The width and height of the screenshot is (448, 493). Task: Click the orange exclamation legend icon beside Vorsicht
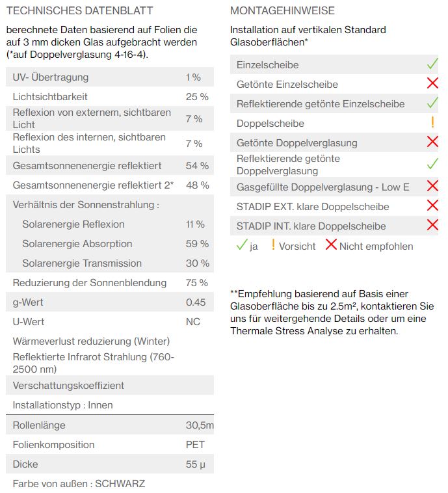[x=273, y=245]
